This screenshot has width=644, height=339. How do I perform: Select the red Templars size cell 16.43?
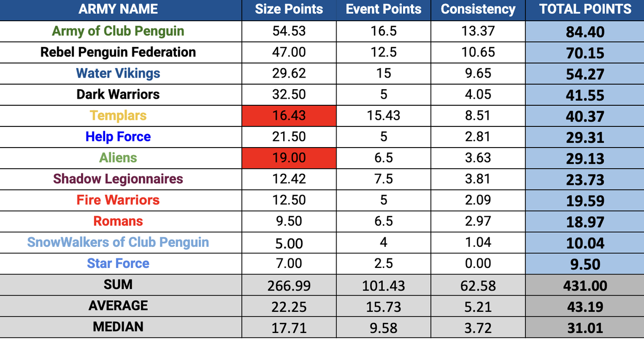(289, 116)
